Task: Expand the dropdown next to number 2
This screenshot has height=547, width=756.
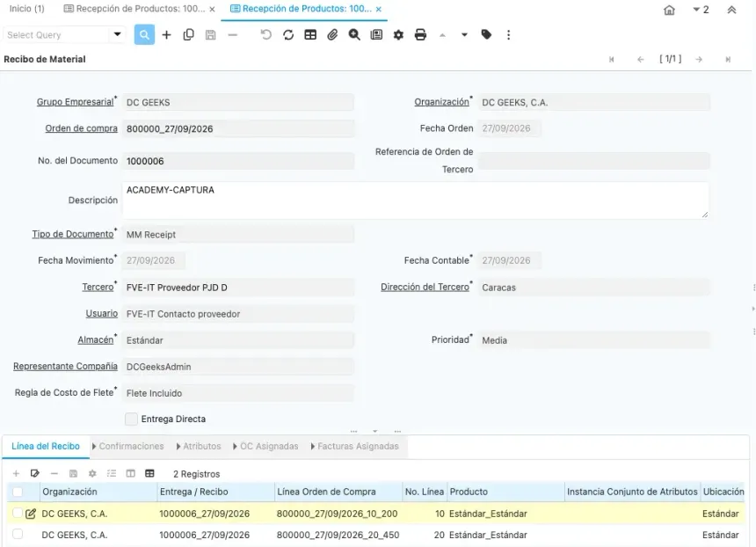Action: pyautogui.click(x=696, y=10)
